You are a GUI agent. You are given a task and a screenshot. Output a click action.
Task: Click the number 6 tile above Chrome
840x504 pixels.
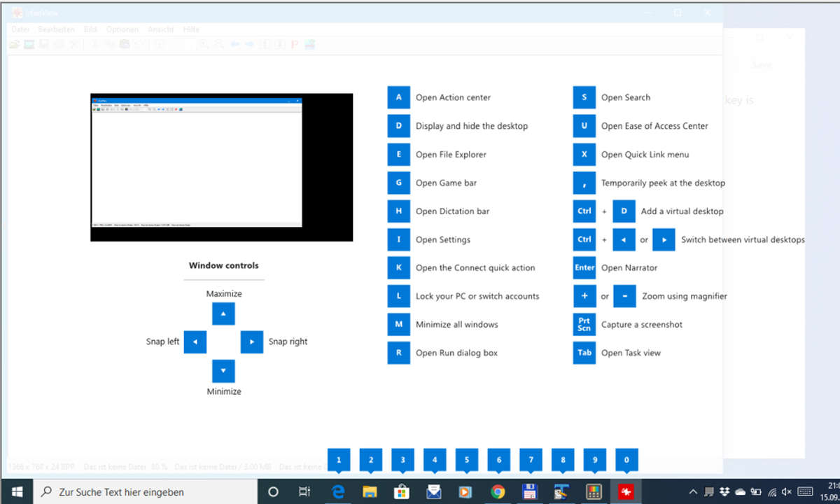pyautogui.click(x=498, y=460)
